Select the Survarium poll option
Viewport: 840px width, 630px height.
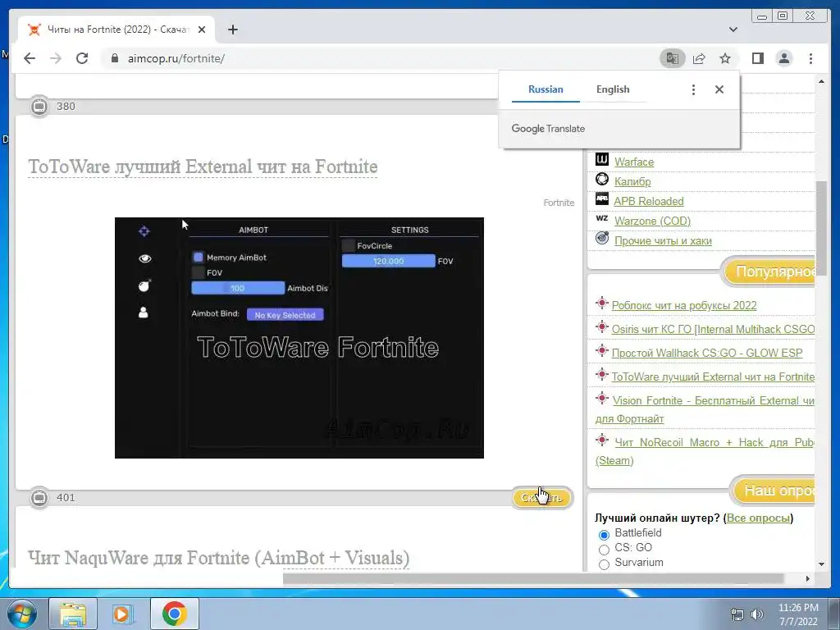click(x=604, y=564)
